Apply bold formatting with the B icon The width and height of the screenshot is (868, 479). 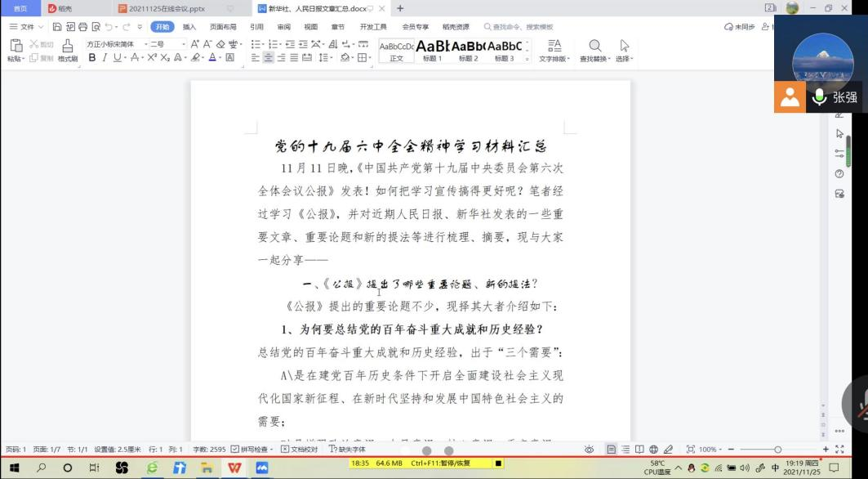click(91, 57)
